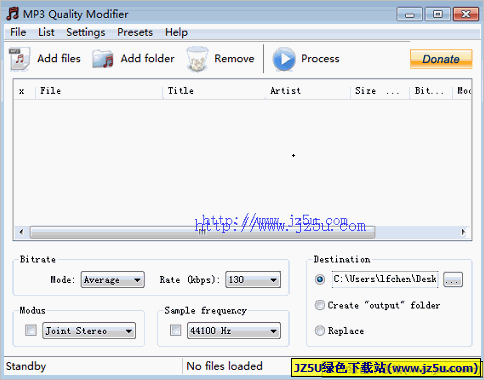Select the Replace radio button
Screen dimensions: 484x380
pyautogui.click(x=320, y=331)
